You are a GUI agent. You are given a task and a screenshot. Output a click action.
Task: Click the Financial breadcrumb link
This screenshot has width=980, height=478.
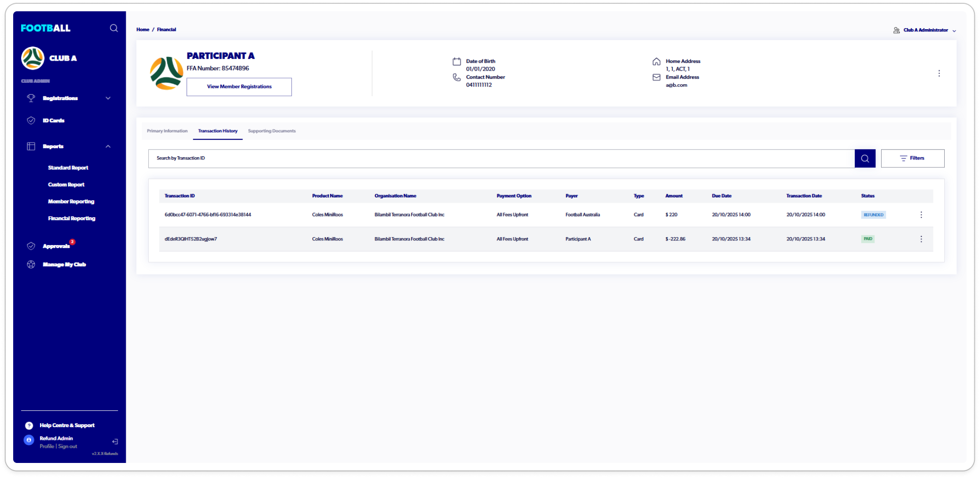click(166, 30)
